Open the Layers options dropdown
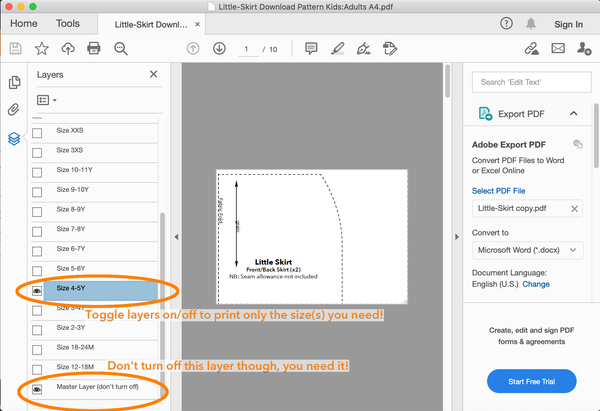Screen dimensions: 600x411 pyautogui.click(x=46, y=100)
